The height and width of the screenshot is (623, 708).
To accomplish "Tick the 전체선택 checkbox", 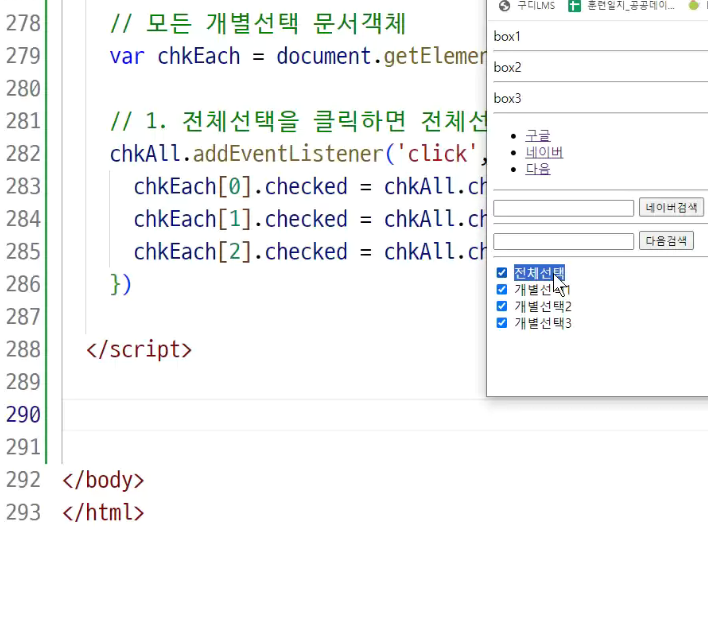I will [502, 273].
